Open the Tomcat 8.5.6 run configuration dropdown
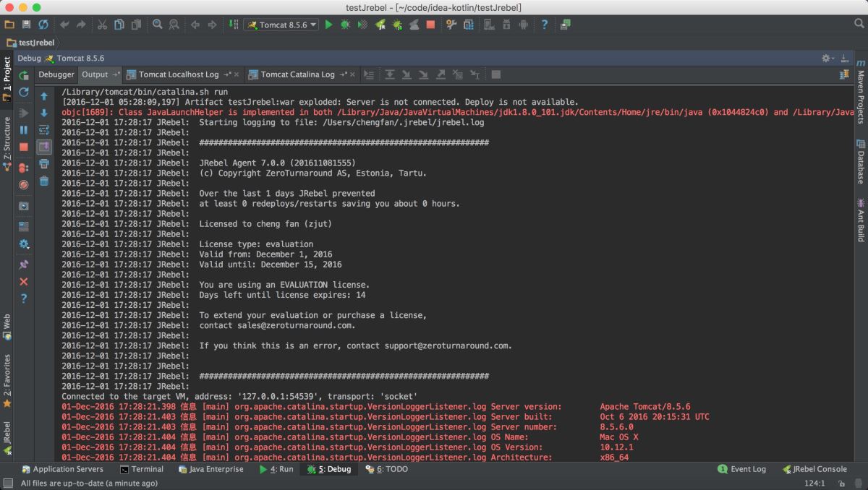 click(281, 25)
